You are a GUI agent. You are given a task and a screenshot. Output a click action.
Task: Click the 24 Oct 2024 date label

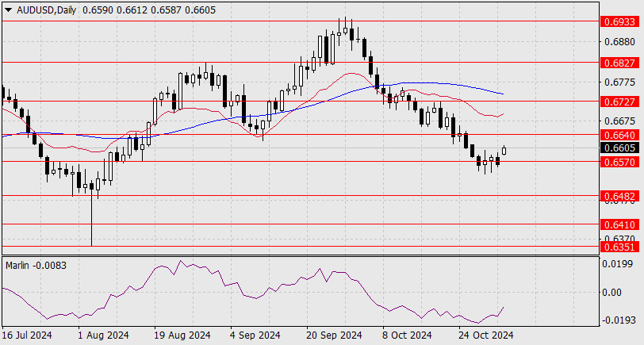[x=485, y=335]
